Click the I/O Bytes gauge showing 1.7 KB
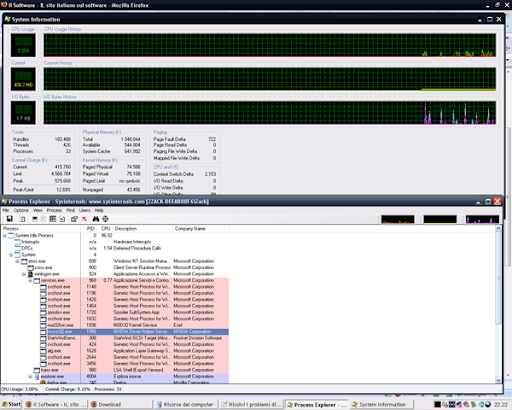 [23, 113]
